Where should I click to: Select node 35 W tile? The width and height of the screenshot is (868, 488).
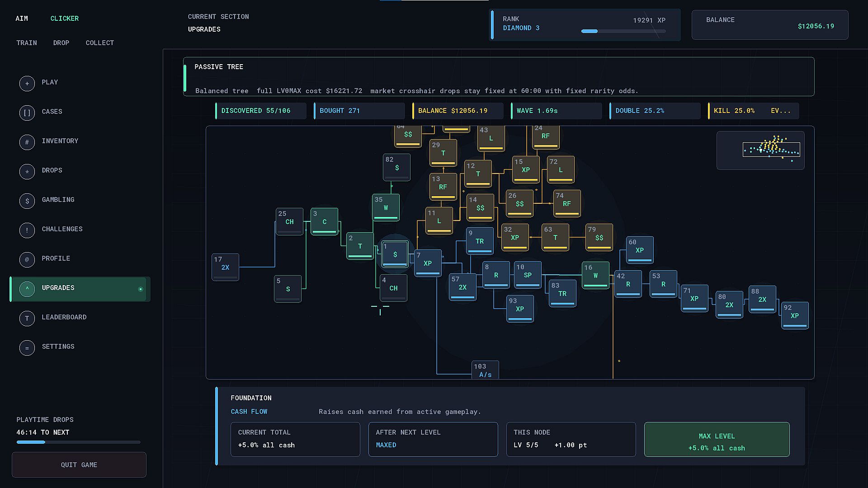click(386, 207)
